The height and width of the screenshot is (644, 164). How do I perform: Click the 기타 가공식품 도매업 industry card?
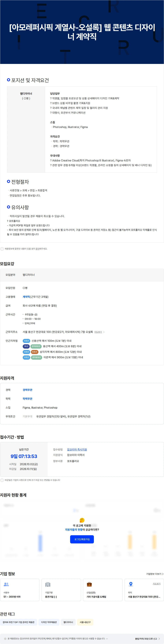(x=103, y=590)
